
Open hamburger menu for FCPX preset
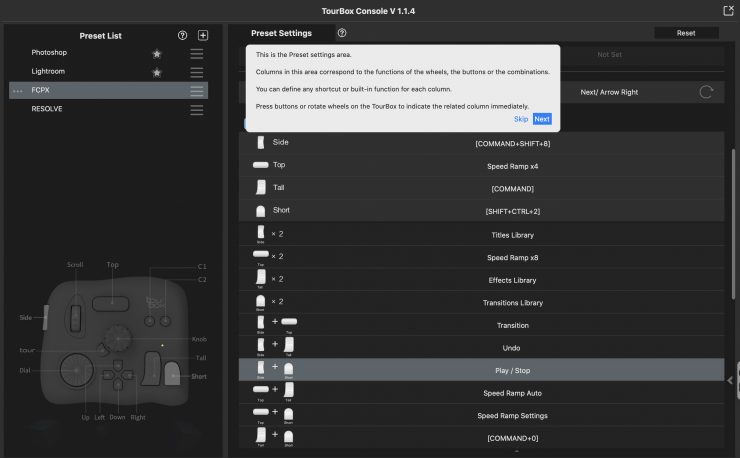(x=197, y=91)
